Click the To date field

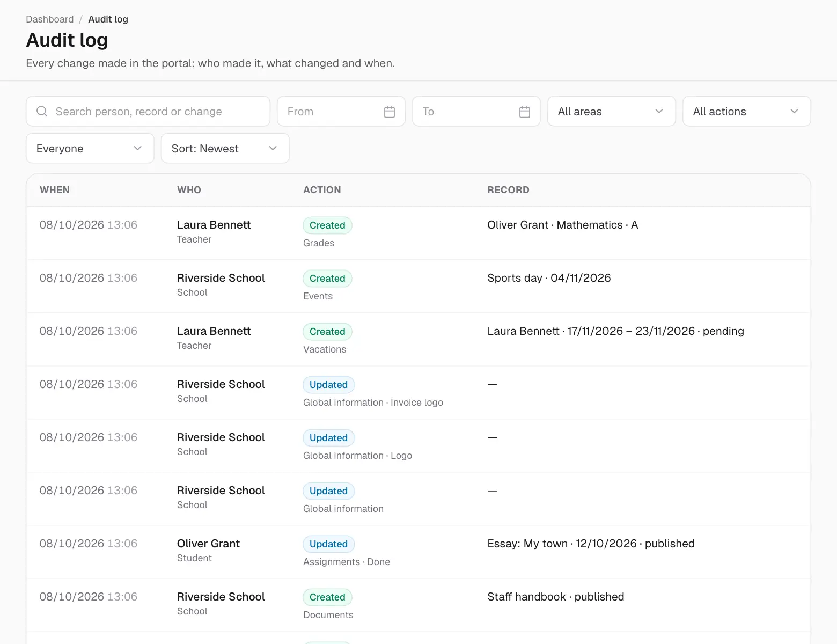[476, 112]
